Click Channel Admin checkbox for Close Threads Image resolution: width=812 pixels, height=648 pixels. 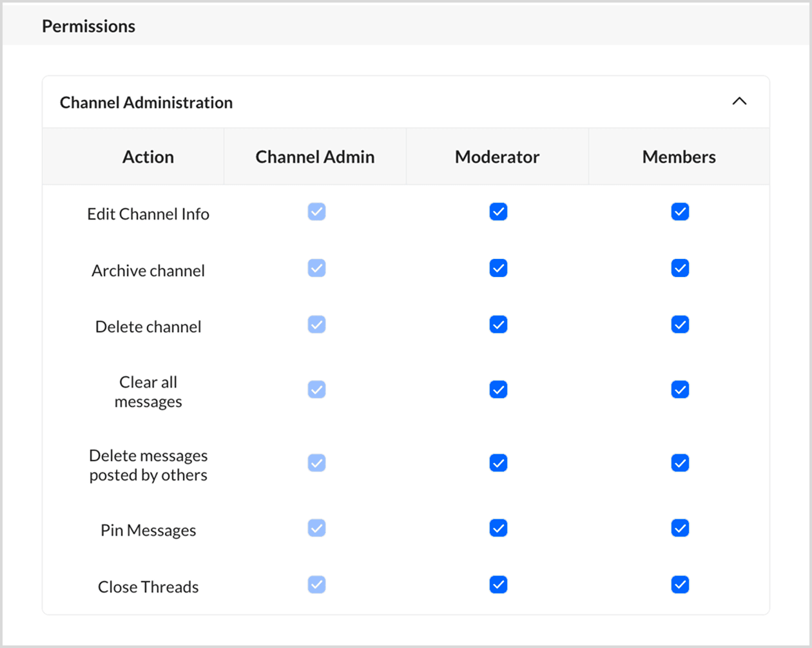point(316,585)
